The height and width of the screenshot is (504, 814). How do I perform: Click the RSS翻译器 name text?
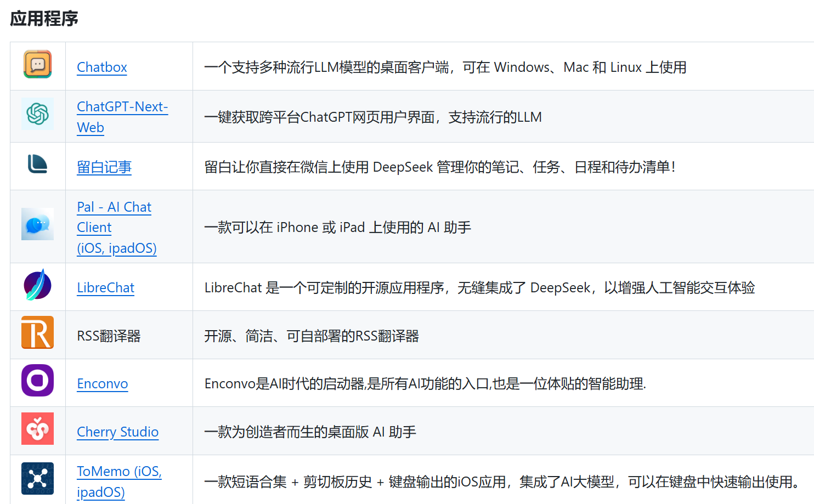tap(109, 336)
